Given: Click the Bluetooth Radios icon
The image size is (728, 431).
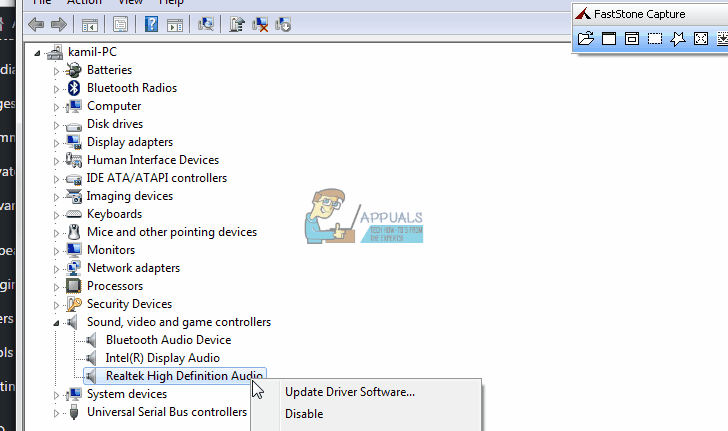Looking at the screenshot, I should 74,88.
